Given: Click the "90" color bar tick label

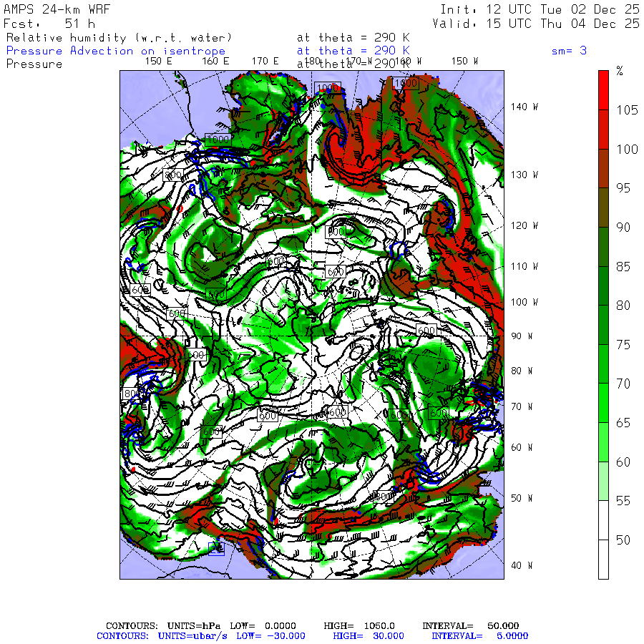Looking at the screenshot, I should coord(623,228).
